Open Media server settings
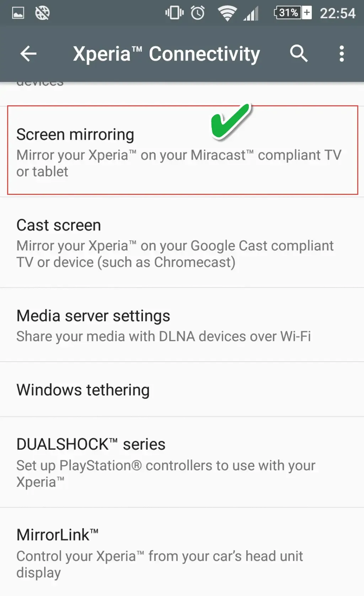Image resolution: width=364 pixels, height=596 pixels. click(182, 325)
